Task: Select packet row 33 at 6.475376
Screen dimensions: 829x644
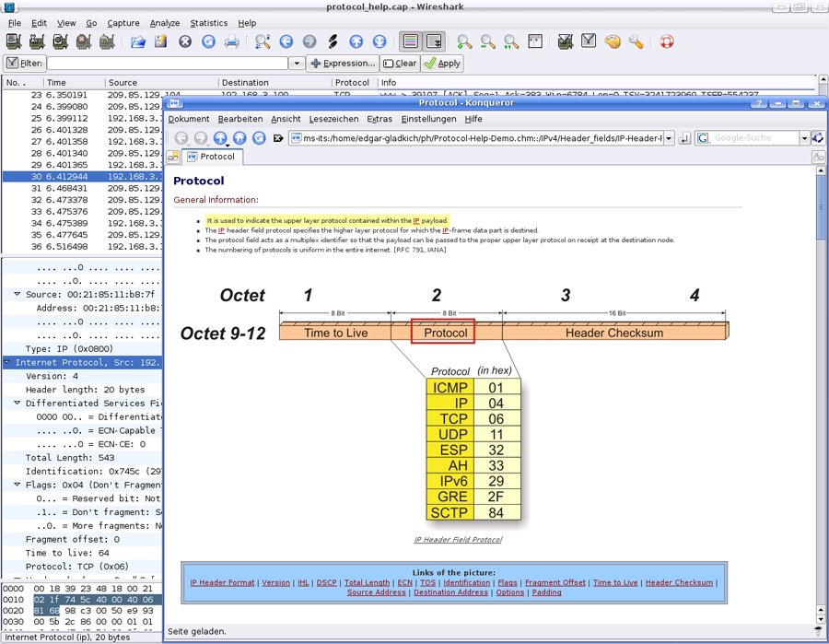Action: click(x=83, y=211)
